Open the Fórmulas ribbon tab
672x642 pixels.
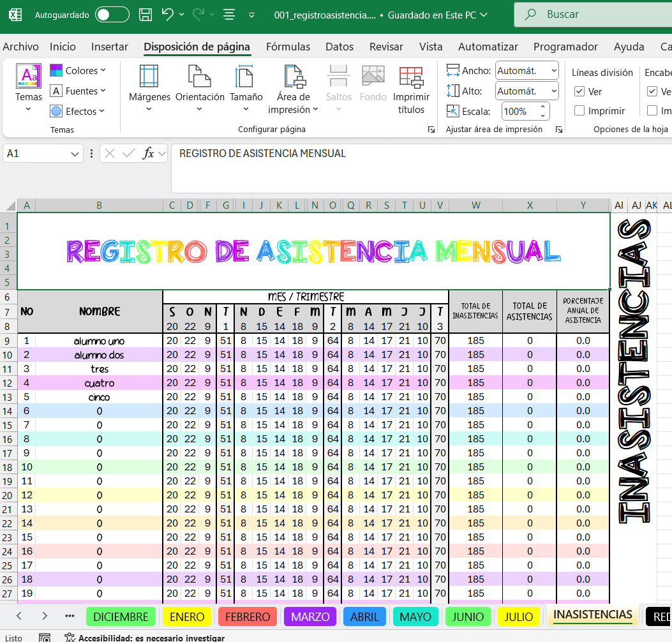tap(288, 47)
